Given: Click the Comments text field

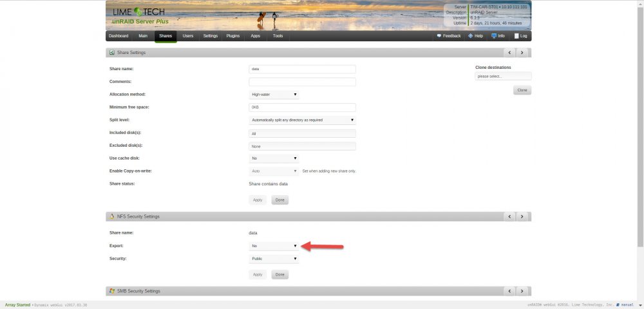Looking at the screenshot, I should pyautogui.click(x=302, y=82).
